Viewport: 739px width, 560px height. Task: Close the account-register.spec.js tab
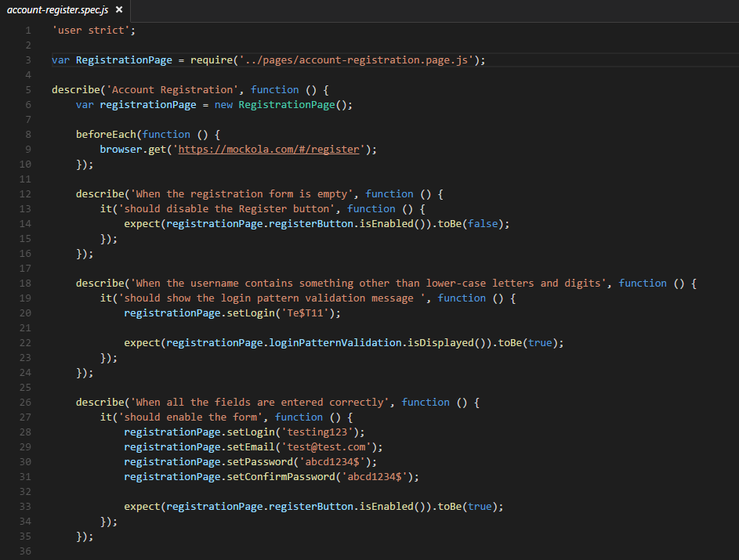tap(119, 9)
